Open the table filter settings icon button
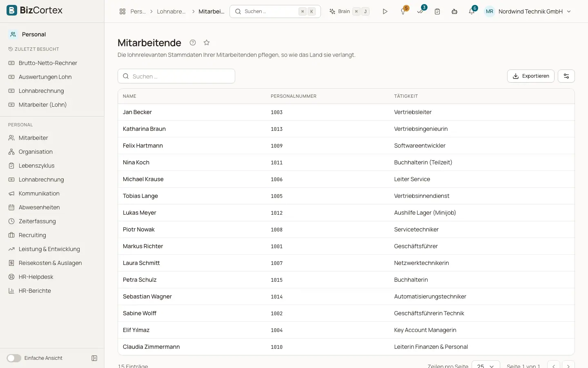588x368 pixels. (x=566, y=76)
